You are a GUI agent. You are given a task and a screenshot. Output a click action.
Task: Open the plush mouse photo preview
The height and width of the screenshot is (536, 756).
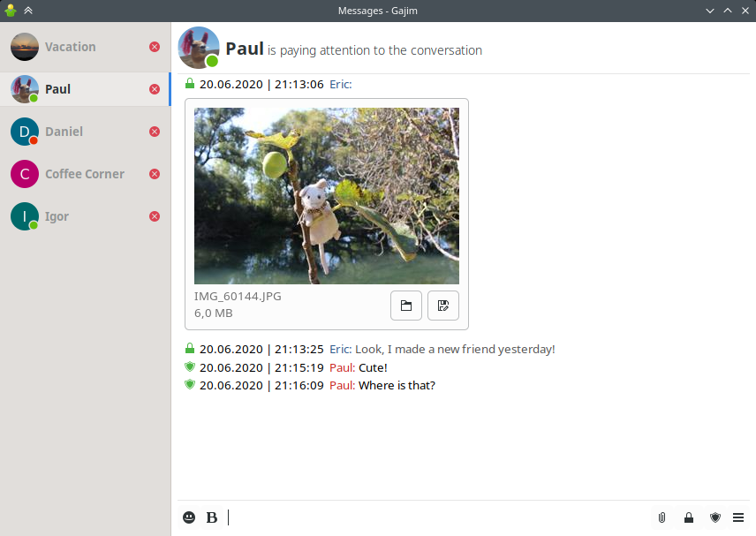point(327,196)
